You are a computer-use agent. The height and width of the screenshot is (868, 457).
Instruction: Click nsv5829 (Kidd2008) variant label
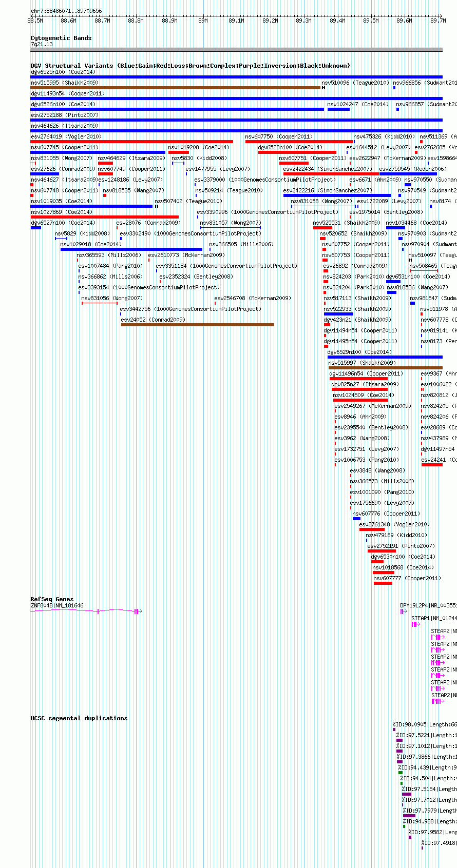point(82,233)
